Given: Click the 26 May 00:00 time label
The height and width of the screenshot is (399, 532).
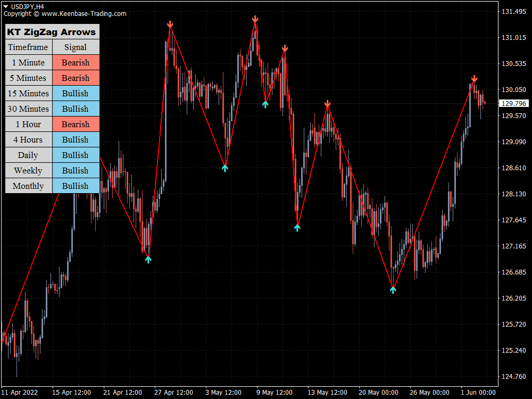Looking at the screenshot, I should 429,393.
